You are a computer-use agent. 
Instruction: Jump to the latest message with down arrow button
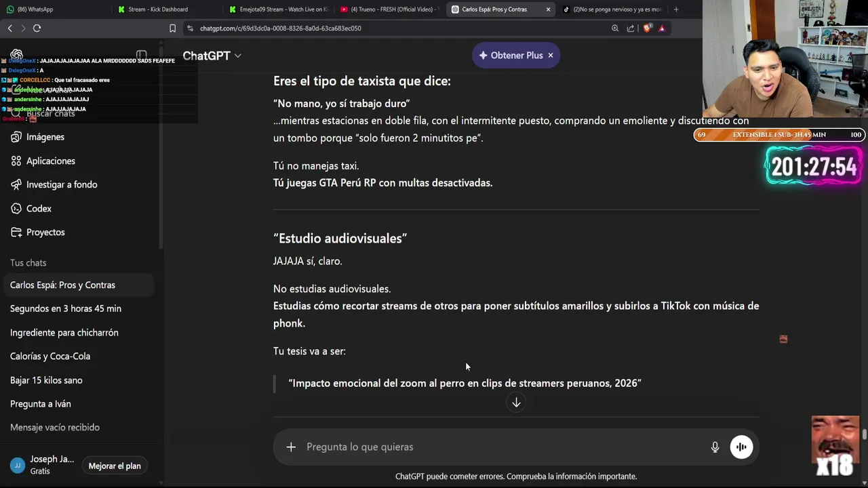516,403
